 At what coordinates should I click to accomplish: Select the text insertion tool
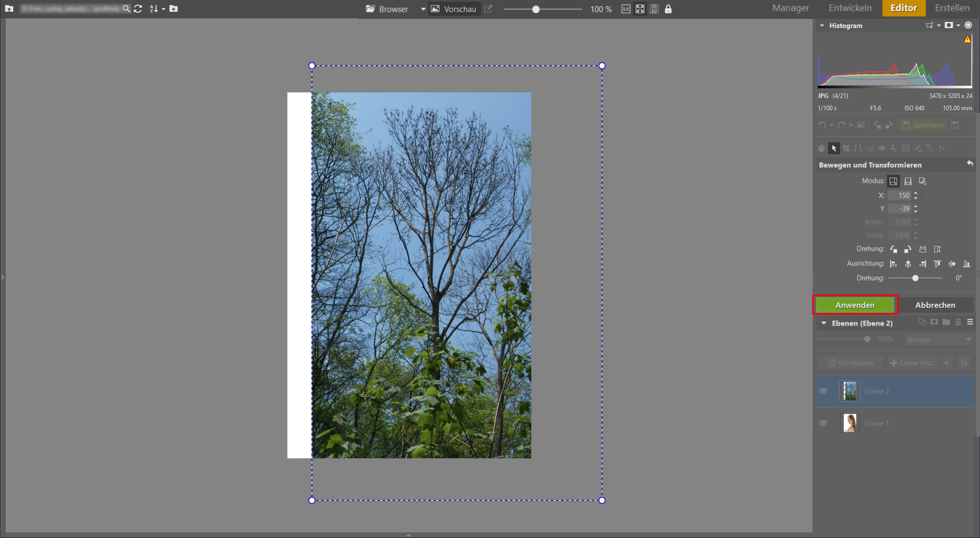tap(929, 149)
